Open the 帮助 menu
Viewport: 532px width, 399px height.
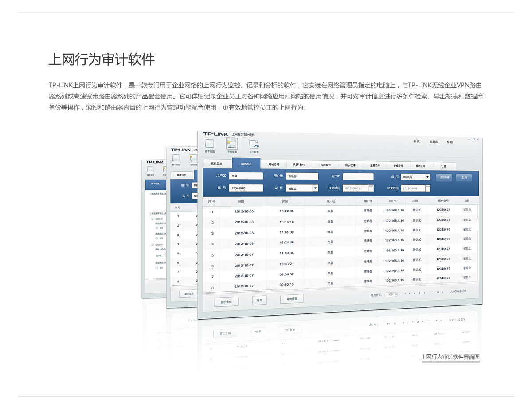450,142
